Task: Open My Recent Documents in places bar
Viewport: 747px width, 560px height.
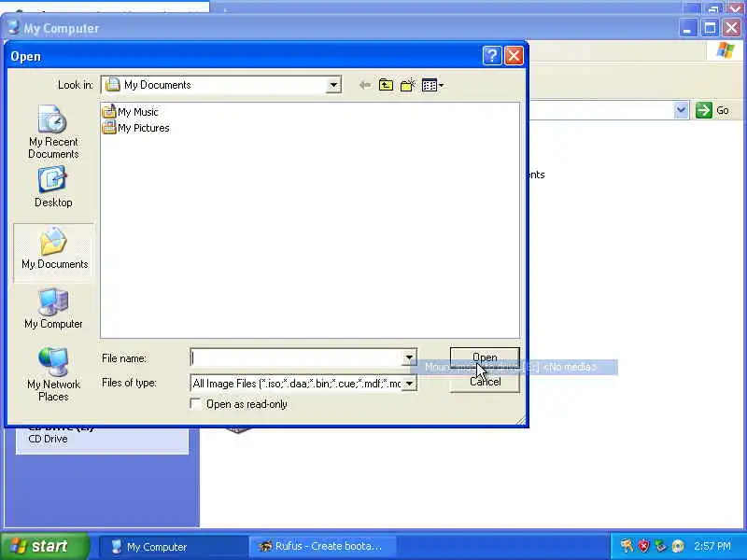Action: [53, 132]
